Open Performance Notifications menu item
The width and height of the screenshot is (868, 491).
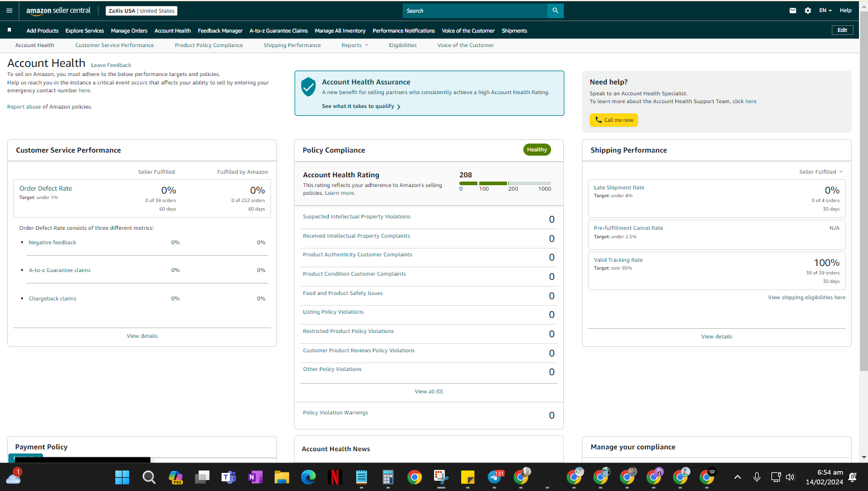click(404, 31)
